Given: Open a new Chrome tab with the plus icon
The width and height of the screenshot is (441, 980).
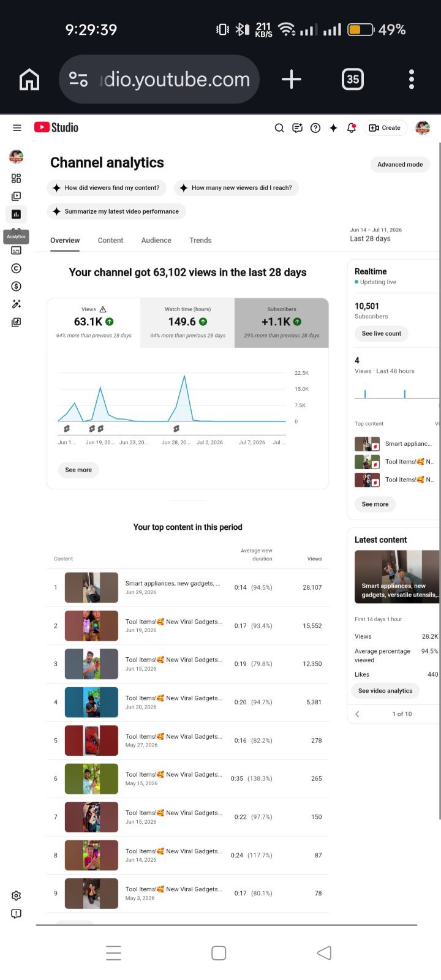Looking at the screenshot, I should [x=292, y=79].
